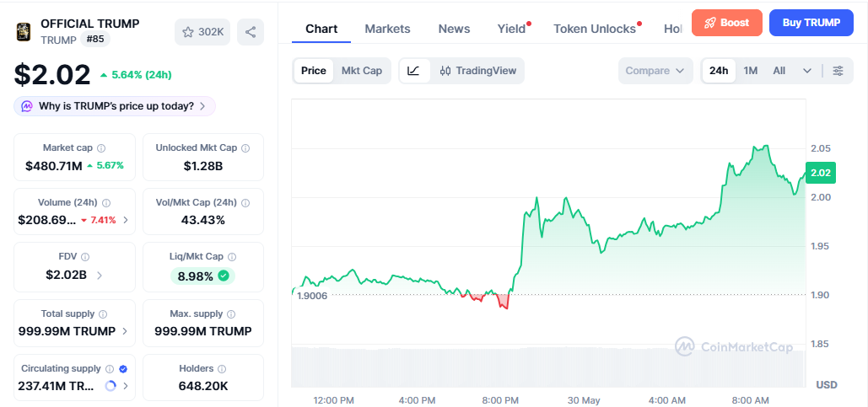Image resolution: width=868 pixels, height=407 pixels.
Task: Open Unlocked Mkt Cap info icon
Action: (245, 148)
